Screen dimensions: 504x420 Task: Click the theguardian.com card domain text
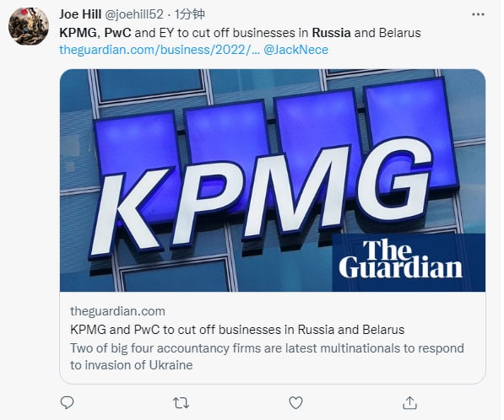[x=117, y=311]
